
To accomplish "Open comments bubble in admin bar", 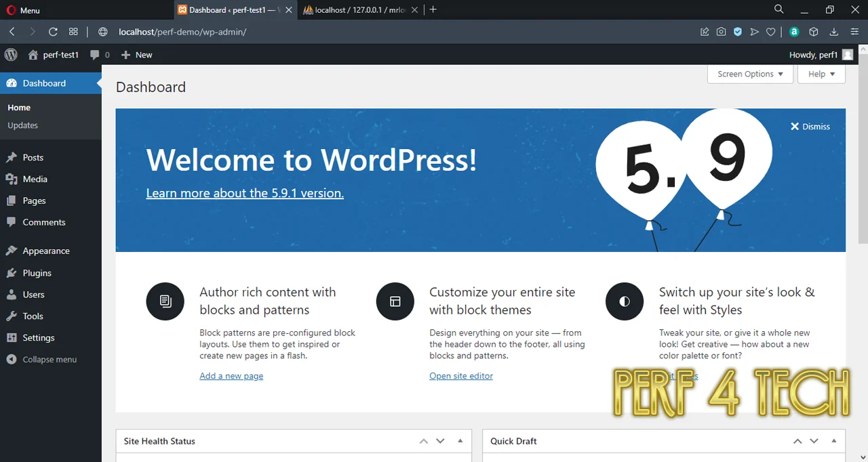I will click(100, 55).
